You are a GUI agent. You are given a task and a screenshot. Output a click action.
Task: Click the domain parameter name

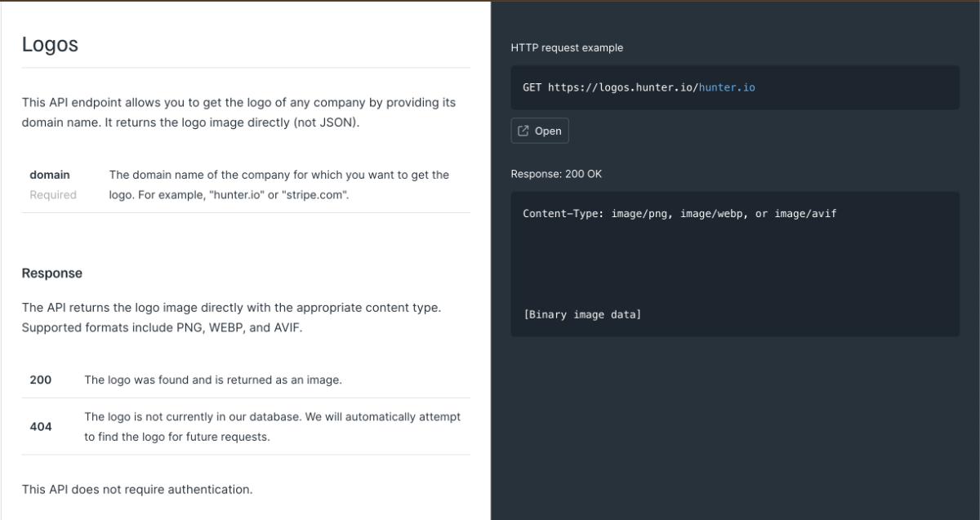(50, 174)
